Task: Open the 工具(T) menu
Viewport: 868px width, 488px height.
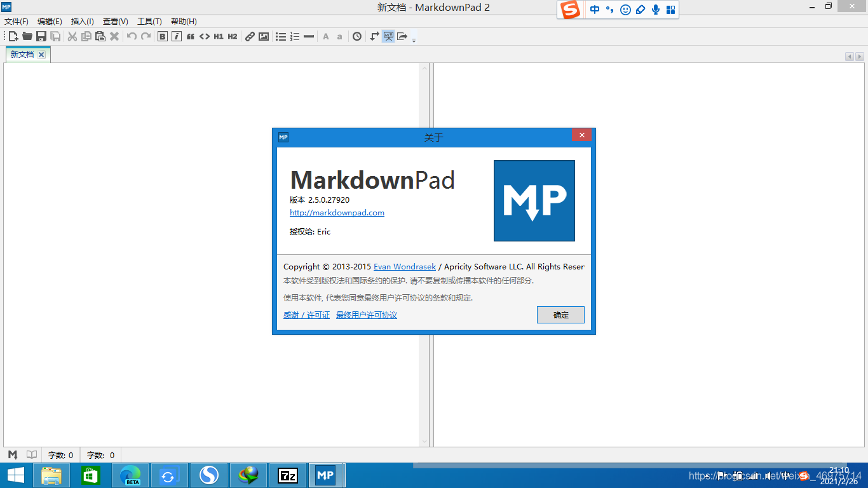Action: click(x=149, y=22)
